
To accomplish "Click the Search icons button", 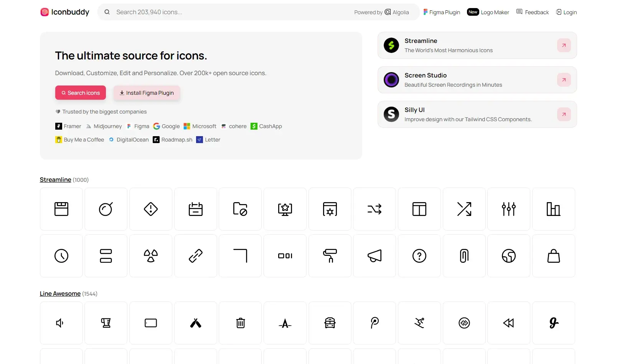I will pyautogui.click(x=81, y=93).
